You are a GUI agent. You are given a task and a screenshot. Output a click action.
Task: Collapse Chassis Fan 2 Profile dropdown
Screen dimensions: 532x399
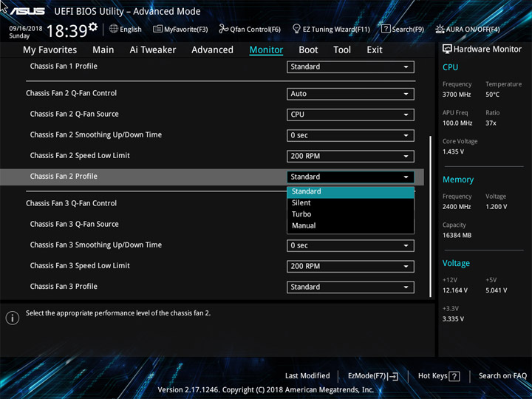350,177
